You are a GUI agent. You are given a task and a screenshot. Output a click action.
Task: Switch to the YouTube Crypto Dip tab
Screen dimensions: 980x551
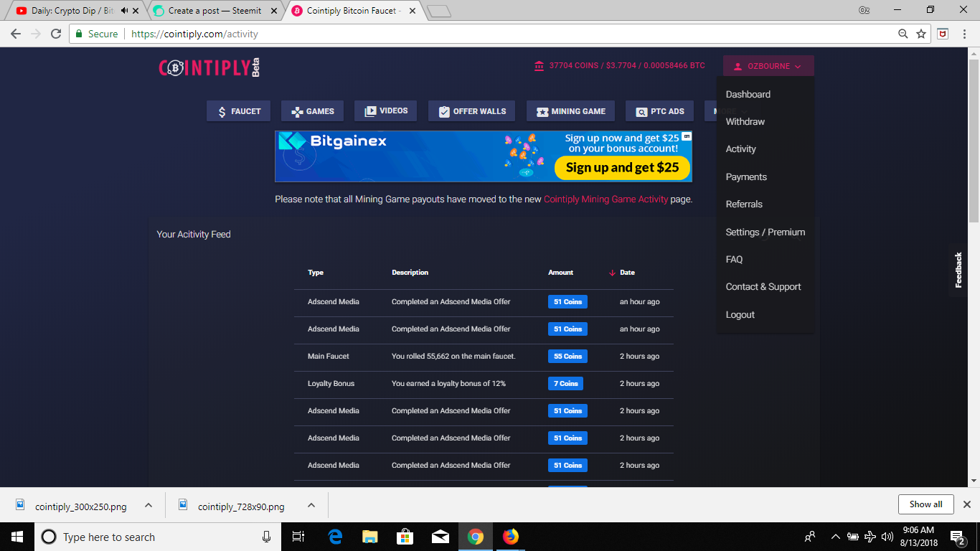[x=72, y=11]
